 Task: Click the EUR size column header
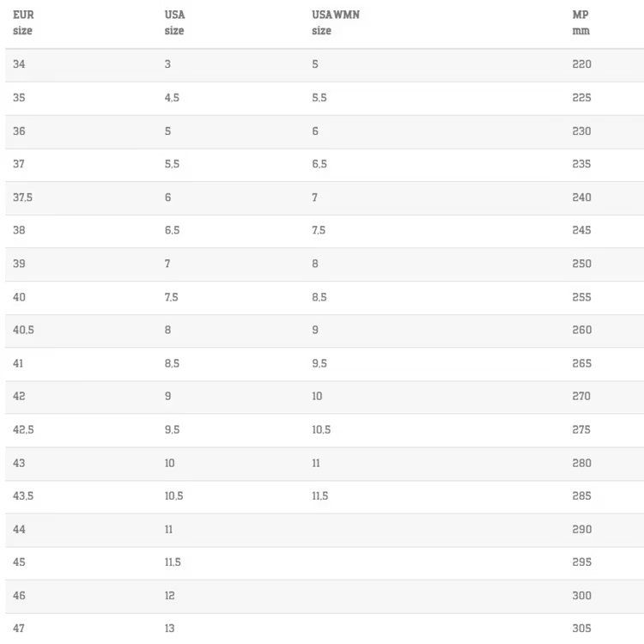click(x=23, y=22)
